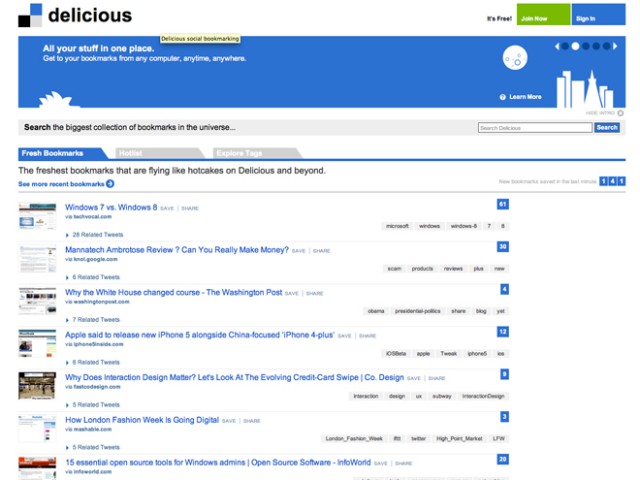Screen dimensions: 640x480
Task: Open Apple said to release new iPhone 5 link
Action: (200, 335)
